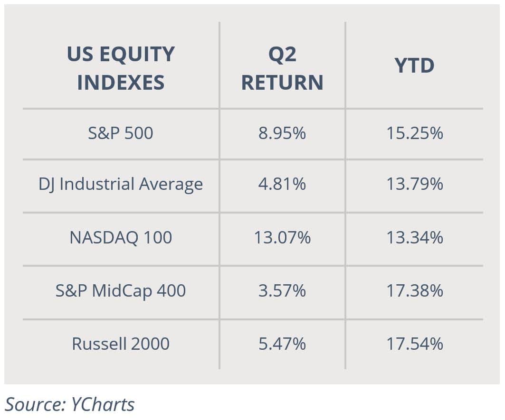The height and width of the screenshot is (420, 505).
Task: Click the 4.81% Q2 return cell
Action: pyautogui.click(x=282, y=184)
